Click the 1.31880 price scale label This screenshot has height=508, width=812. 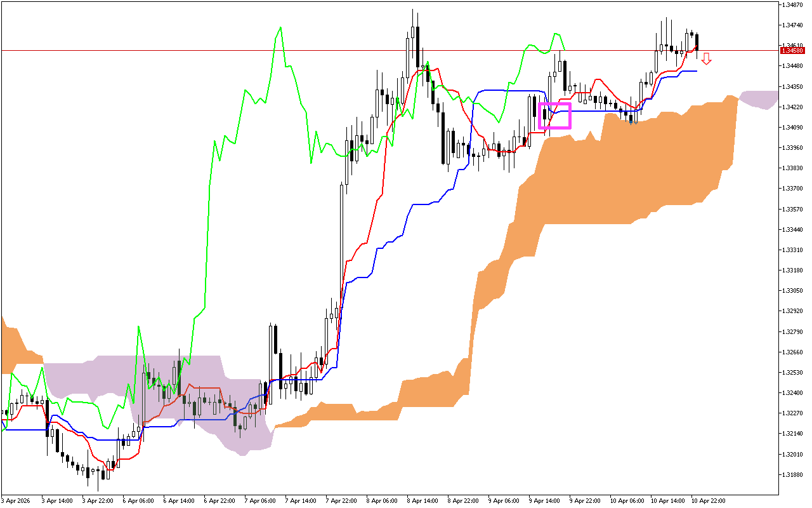point(791,473)
